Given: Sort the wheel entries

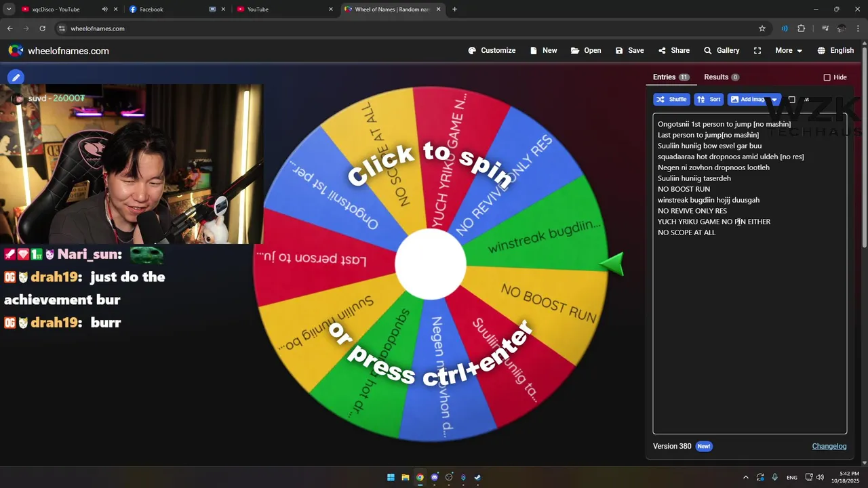Looking at the screenshot, I should pos(709,100).
